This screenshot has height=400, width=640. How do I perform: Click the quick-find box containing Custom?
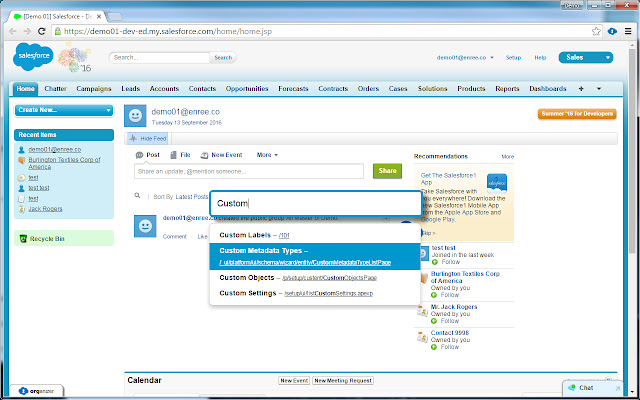point(316,203)
